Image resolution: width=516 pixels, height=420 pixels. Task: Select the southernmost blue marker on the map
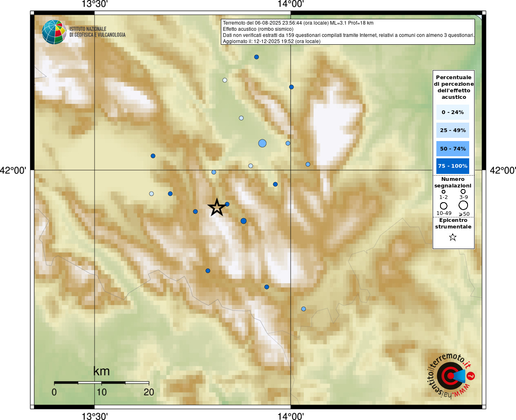coord(304,309)
